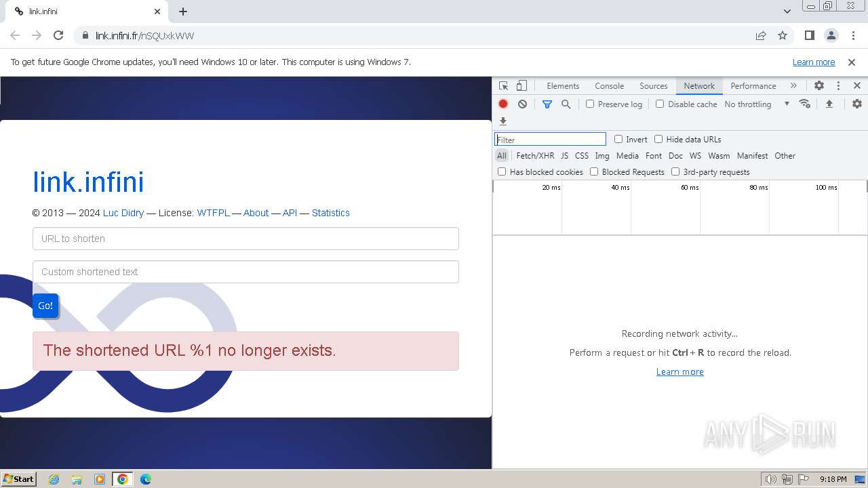Image resolution: width=868 pixels, height=488 pixels.
Task: Filter requests by JS type
Action: coord(564,156)
